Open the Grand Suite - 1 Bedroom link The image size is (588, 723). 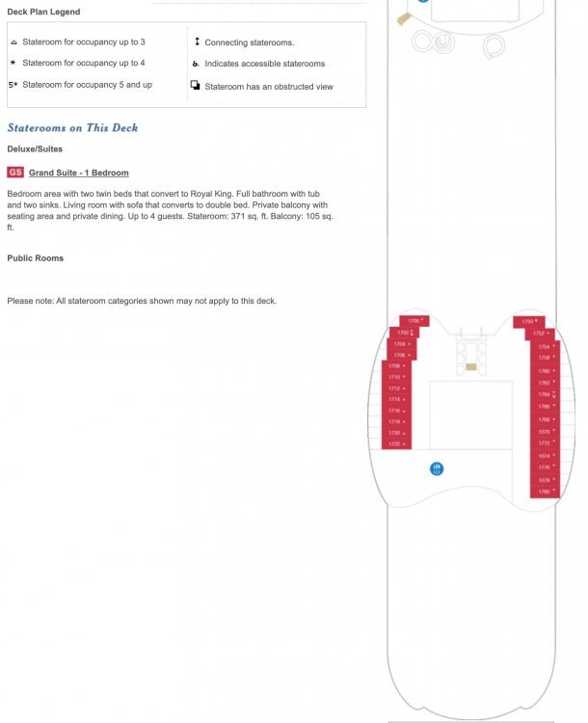[78, 173]
